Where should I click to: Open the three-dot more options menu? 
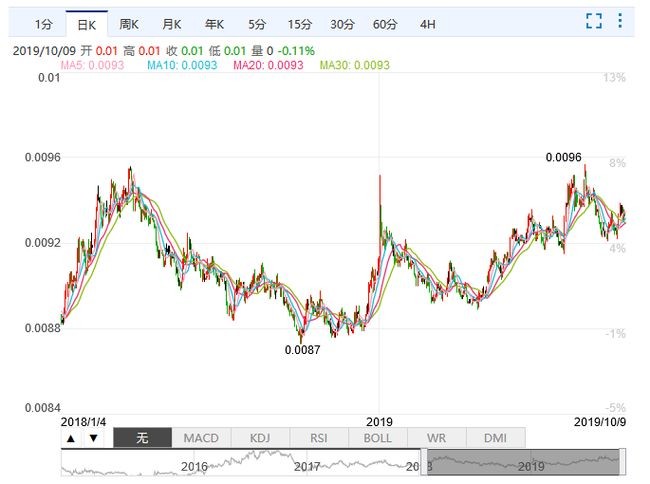pyautogui.click(x=623, y=21)
